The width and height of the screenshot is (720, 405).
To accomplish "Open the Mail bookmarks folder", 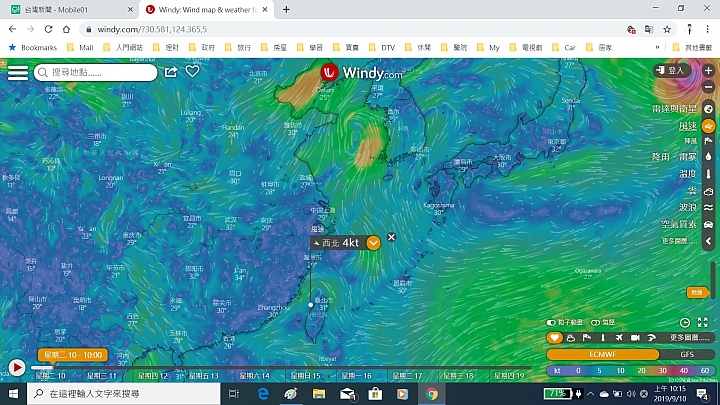I will click(80, 47).
